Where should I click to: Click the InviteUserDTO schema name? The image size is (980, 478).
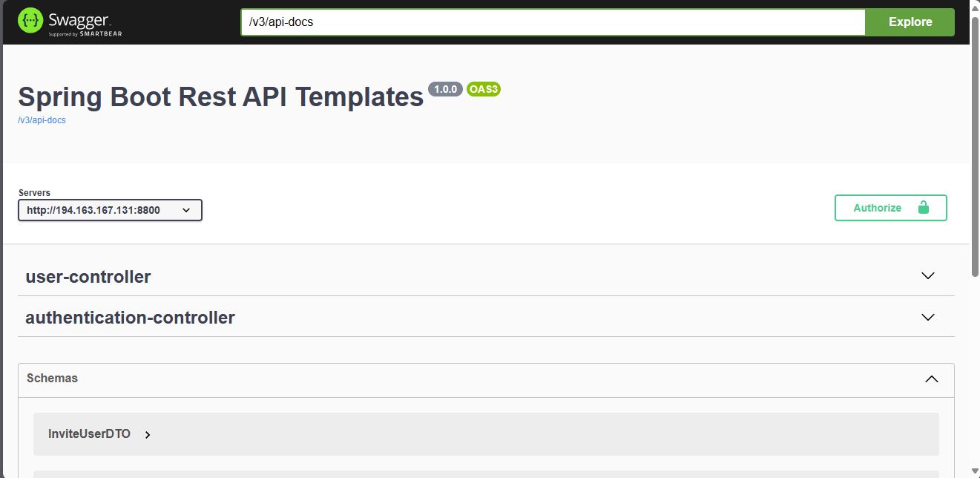tap(89, 434)
